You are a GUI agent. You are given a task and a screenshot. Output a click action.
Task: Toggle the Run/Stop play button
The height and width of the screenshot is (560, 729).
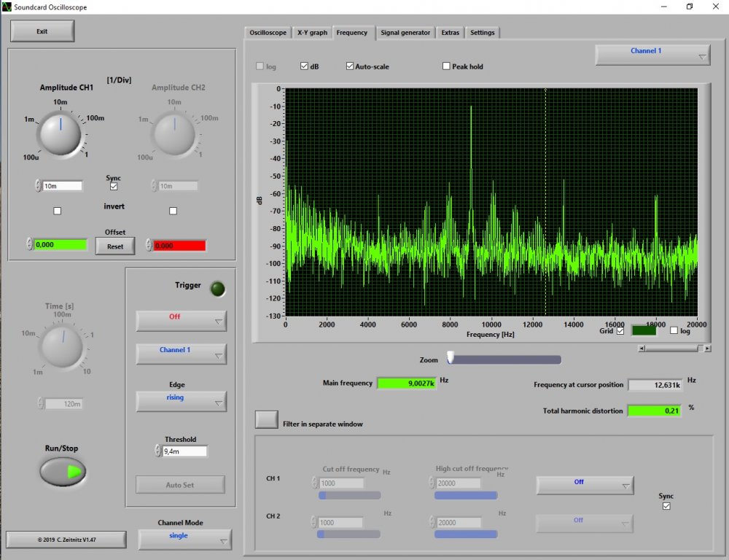pyautogui.click(x=63, y=472)
